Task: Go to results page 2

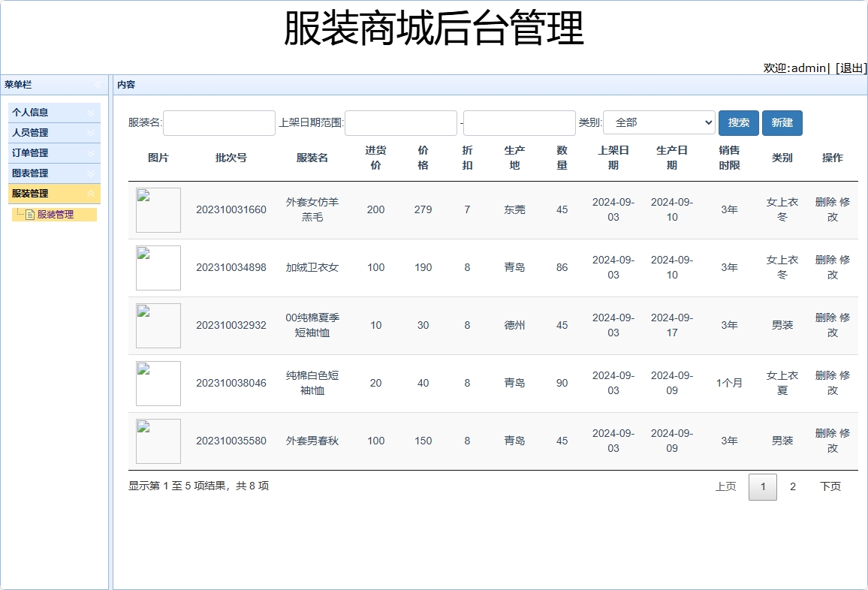Action: [793, 486]
